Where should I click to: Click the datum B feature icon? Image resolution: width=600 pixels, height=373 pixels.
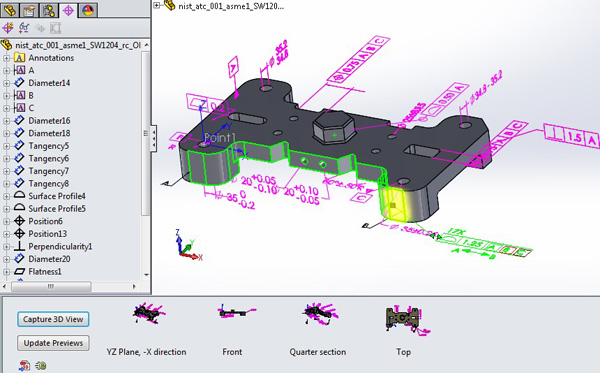20,95
